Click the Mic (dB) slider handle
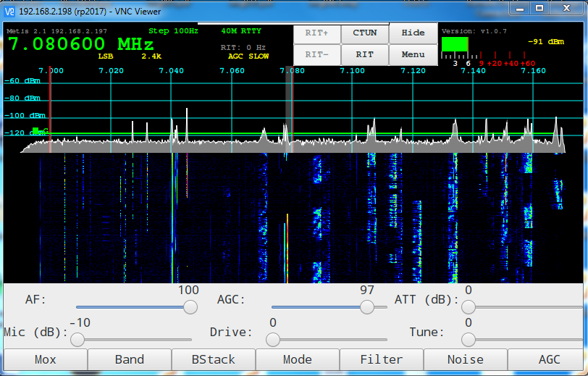This screenshot has width=588, height=376. [x=77, y=340]
